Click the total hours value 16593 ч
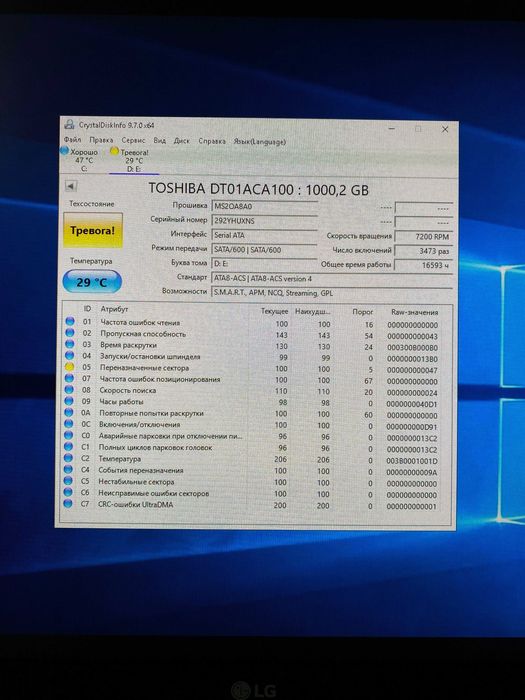This screenshot has height=700, width=525. click(424, 265)
